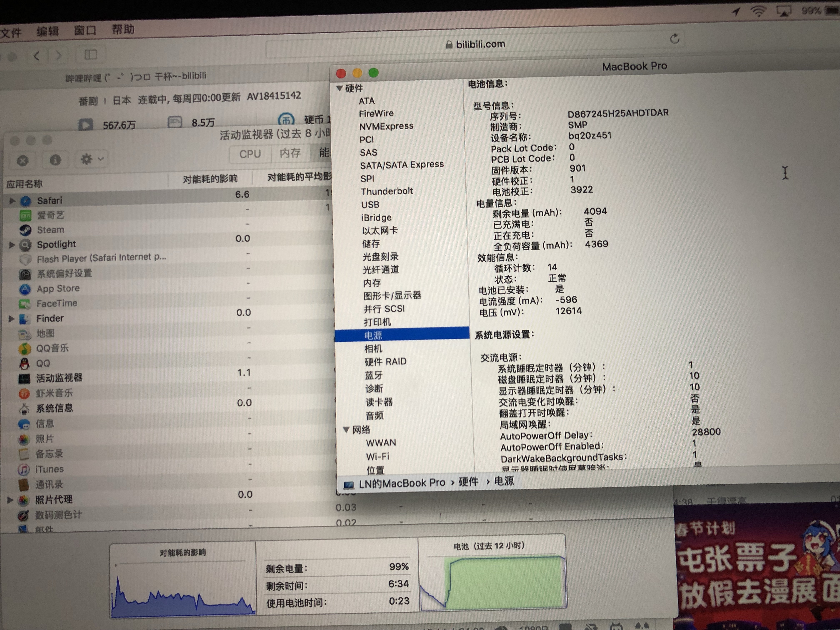Screen dimensions: 840x630
Task: Select Thunderbolt in the hardware sidebar
Action: point(387,191)
